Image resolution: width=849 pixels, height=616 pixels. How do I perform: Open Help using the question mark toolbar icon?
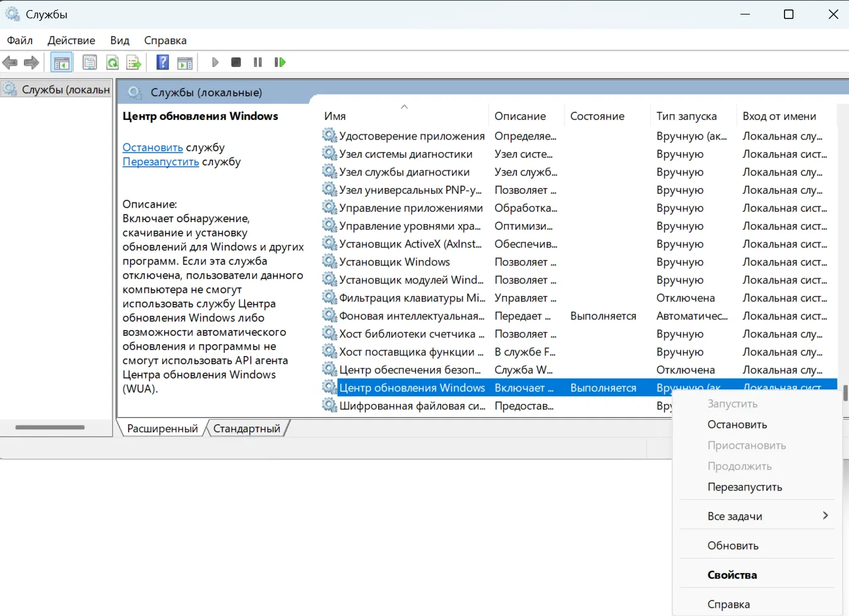coord(163,62)
